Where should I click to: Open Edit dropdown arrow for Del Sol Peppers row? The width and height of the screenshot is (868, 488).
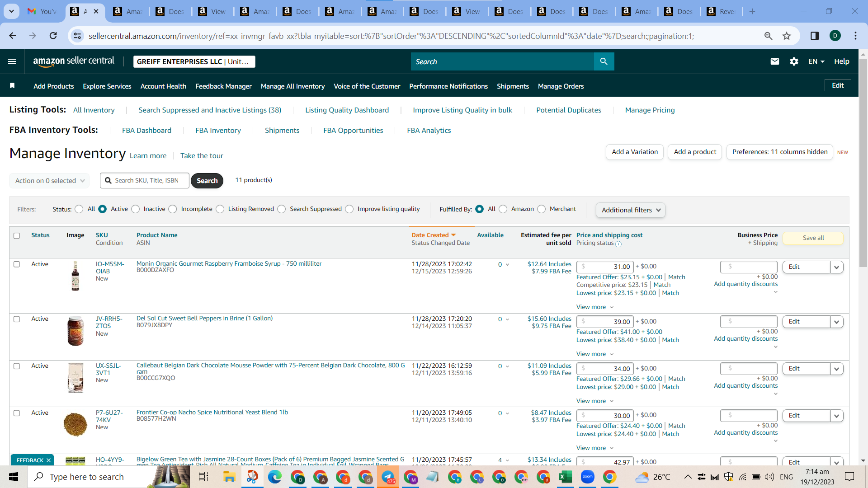point(837,322)
